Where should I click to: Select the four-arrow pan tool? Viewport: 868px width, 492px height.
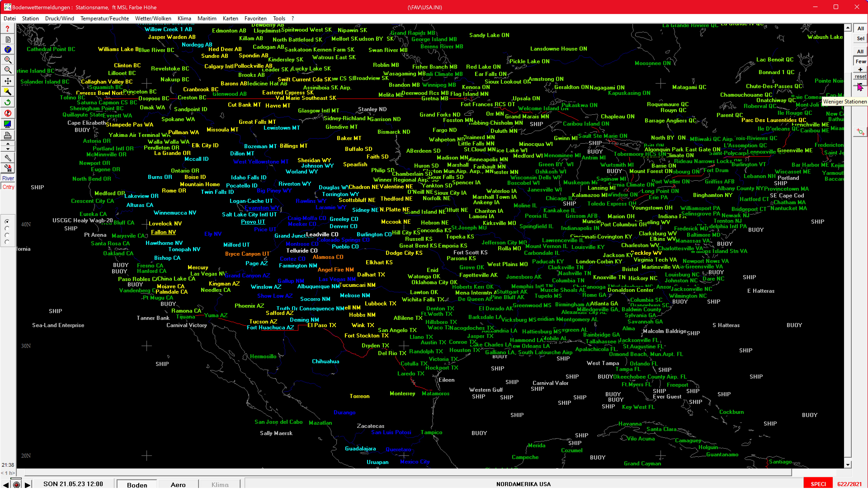7,82
